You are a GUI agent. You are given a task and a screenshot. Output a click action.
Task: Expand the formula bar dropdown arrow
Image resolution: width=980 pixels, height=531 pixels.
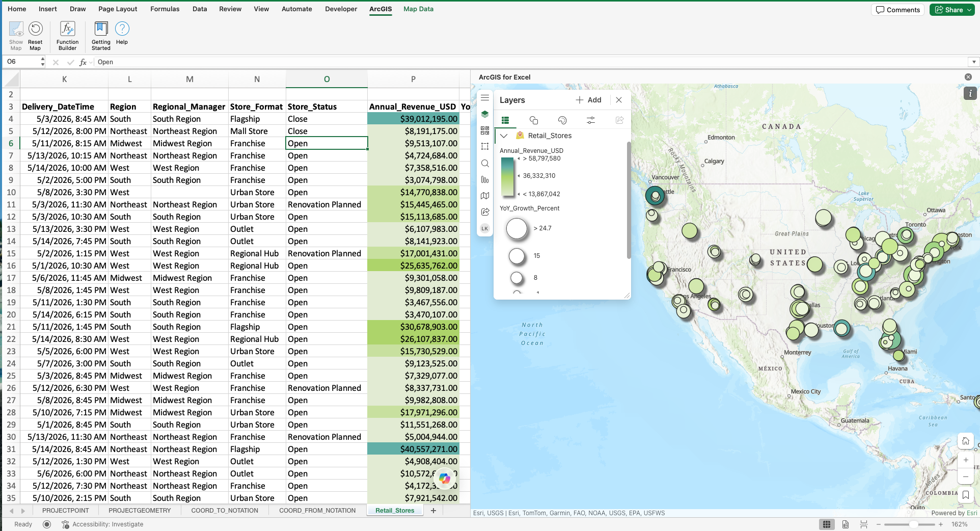coord(974,62)
